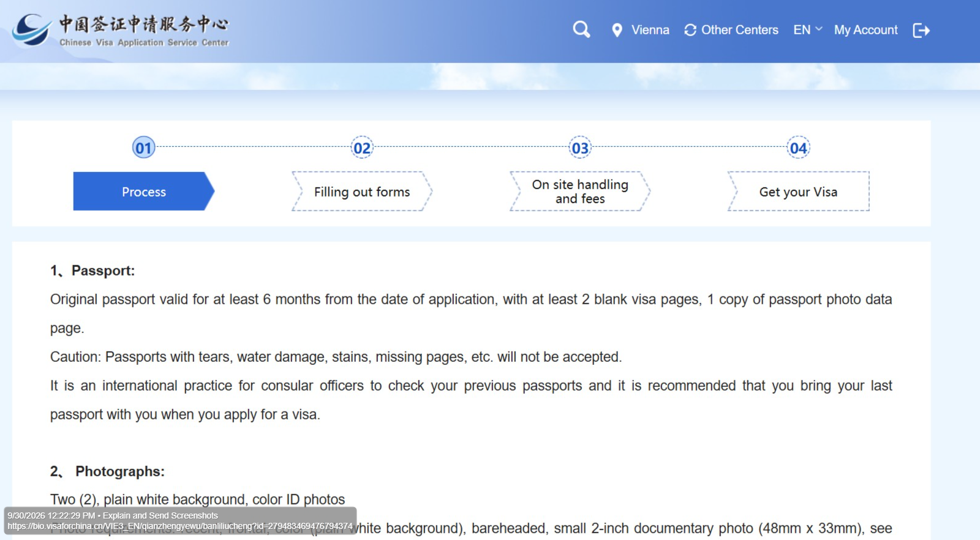This screenshot has height=540, width=980.
Task: Select the Vienna center label
Action: [650, 30]
